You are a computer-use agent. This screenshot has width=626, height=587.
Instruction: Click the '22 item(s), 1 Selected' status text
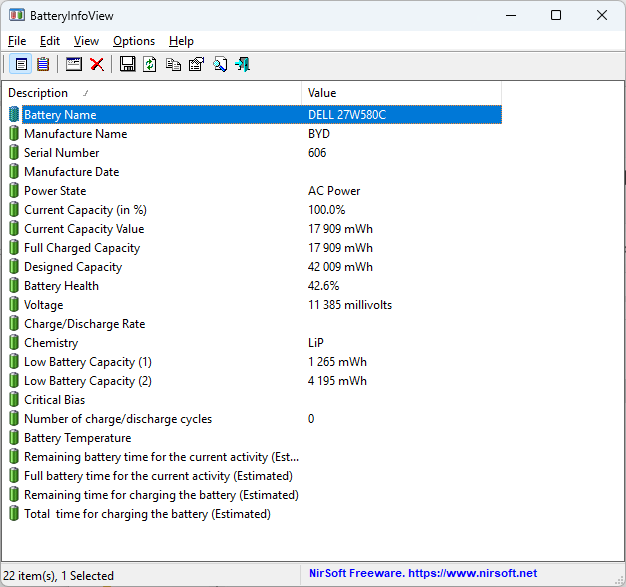(58, 576)
